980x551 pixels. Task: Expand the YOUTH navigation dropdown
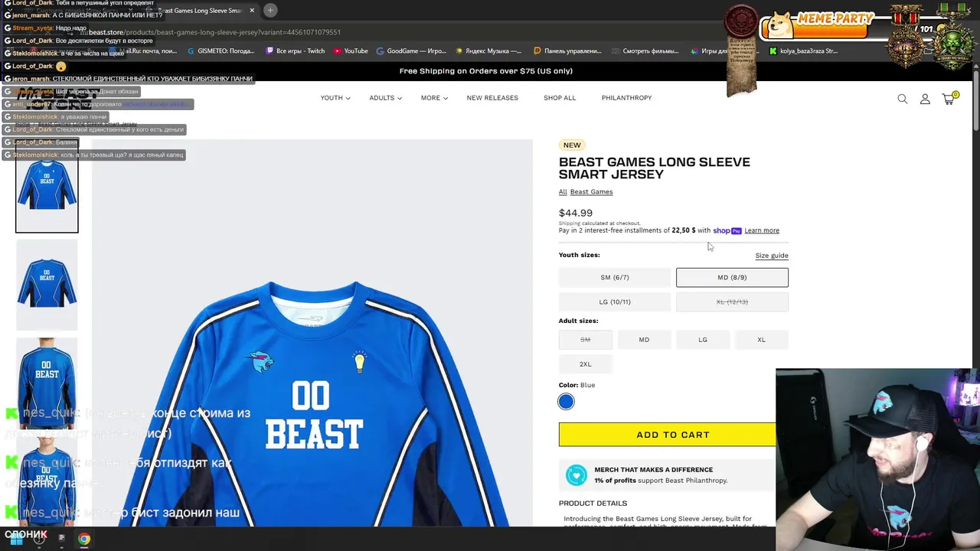coord(335,98)
